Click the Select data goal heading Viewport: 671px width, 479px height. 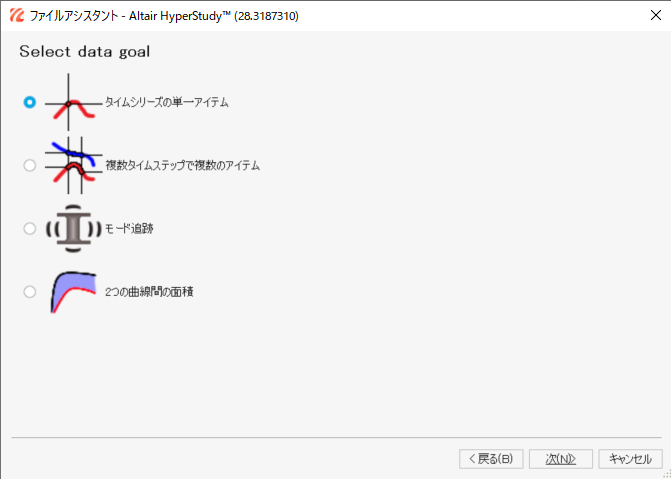[85, 52]
